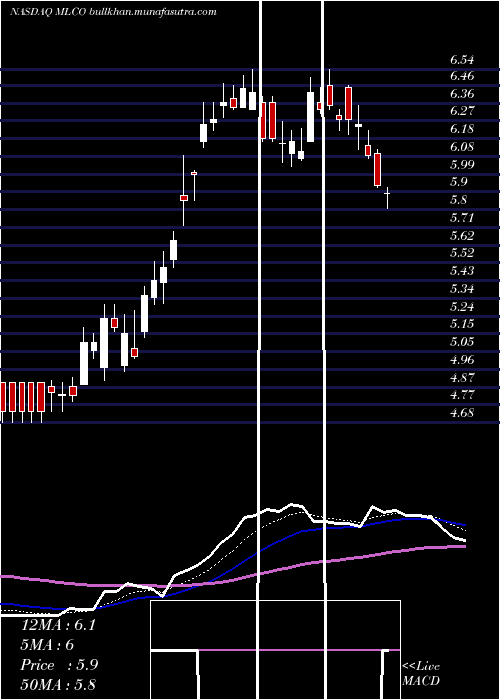Select the 5.24 price axis label
This screenshot has width=500, height=700.
tap(462, 306)
